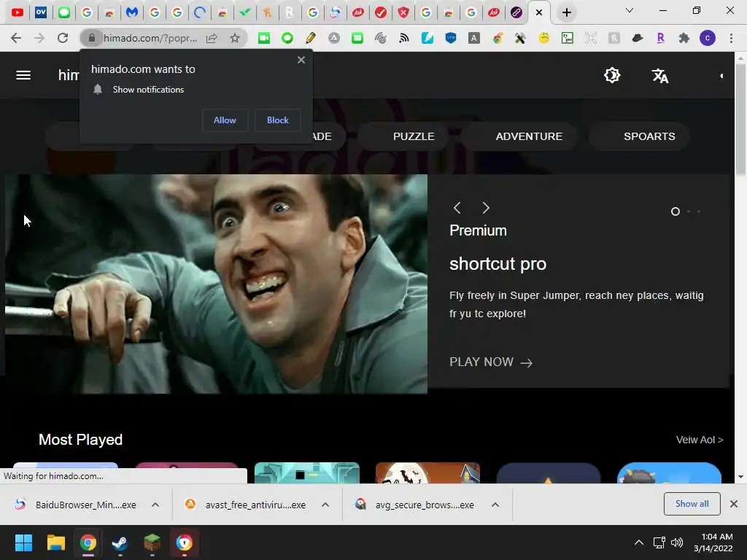Open the blue VPN shield extension
This screenshot has height=560, width=747.
[451, 38]
